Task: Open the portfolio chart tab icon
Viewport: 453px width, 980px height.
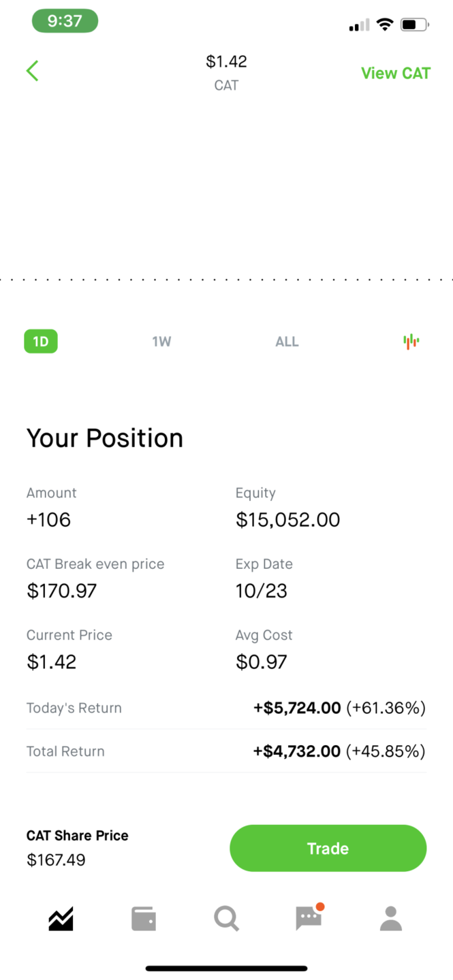Action: click(x=61, y=919)
